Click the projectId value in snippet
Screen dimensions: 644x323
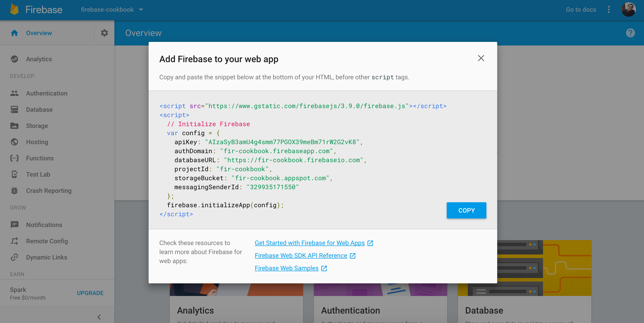coord(242,169)
